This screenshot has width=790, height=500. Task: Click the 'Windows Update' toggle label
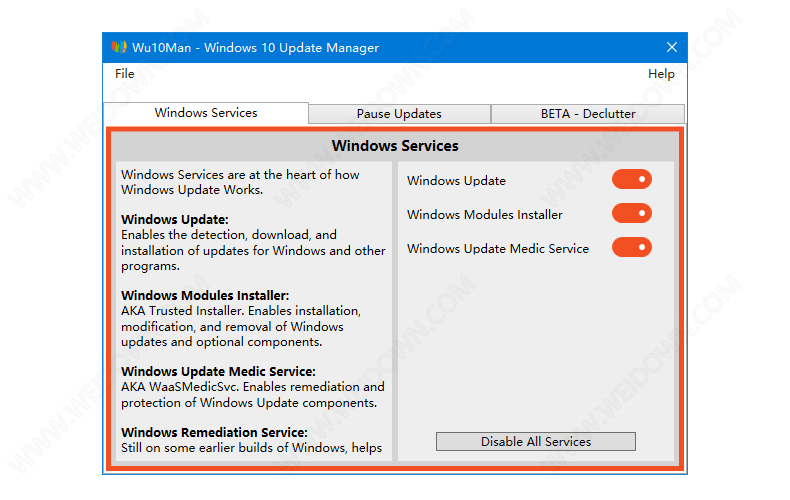click(x=456, y=180)
